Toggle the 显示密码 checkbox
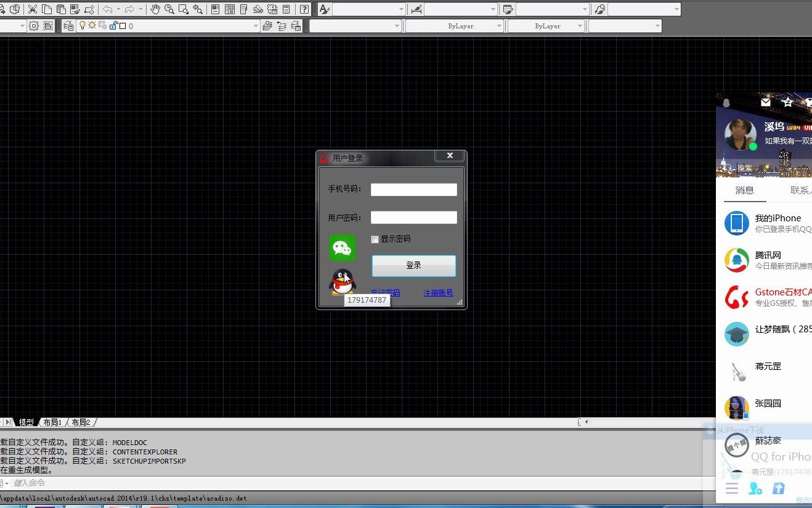Image resolution: width=812 pixels, height=508 pixels. (375, 239)
